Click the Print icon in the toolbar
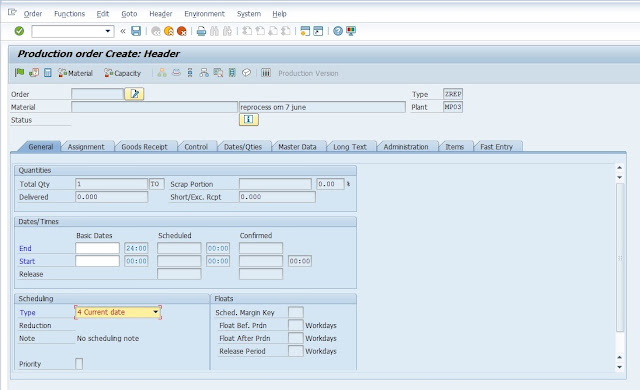Image resolution: width=640 pixels, height=390 pixels. pyautogui.click(x=201, y=31)
